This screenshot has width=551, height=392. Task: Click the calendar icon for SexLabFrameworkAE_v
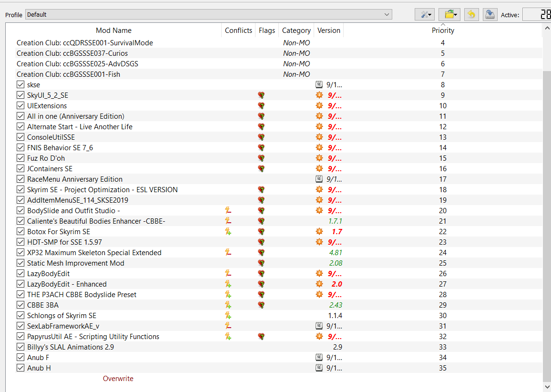pos(319,326)
